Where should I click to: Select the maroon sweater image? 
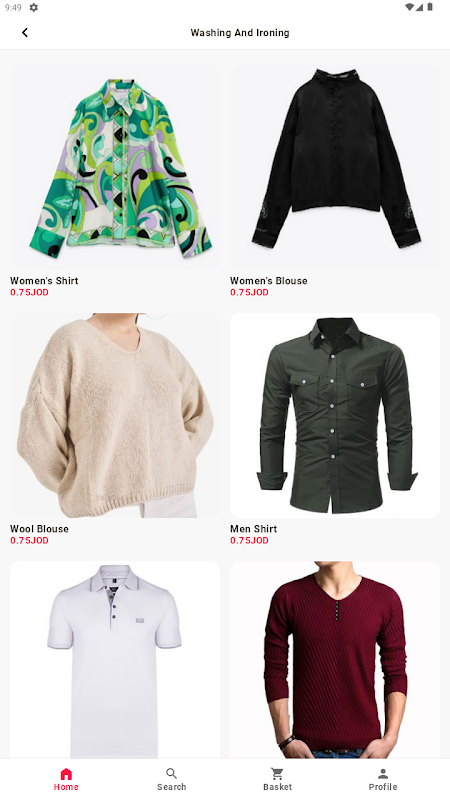[x=335, y=660]
